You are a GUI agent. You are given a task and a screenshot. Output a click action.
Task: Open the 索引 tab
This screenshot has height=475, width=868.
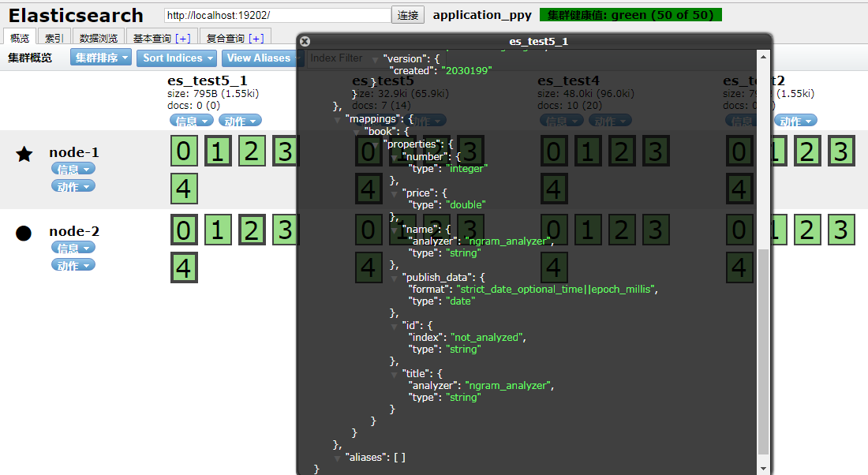point(54,38)
